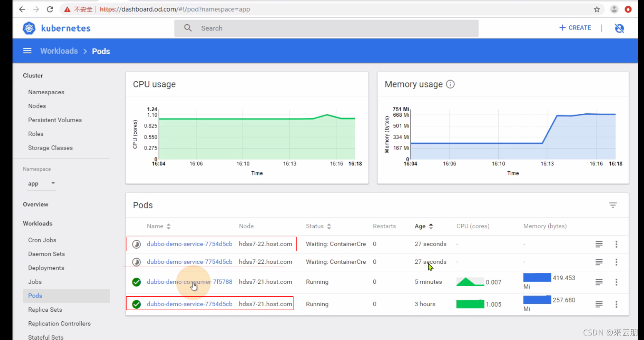Open actions menu for dubbo-demo-consumer pod
This screenshot has width=644, height=340.
617,282
